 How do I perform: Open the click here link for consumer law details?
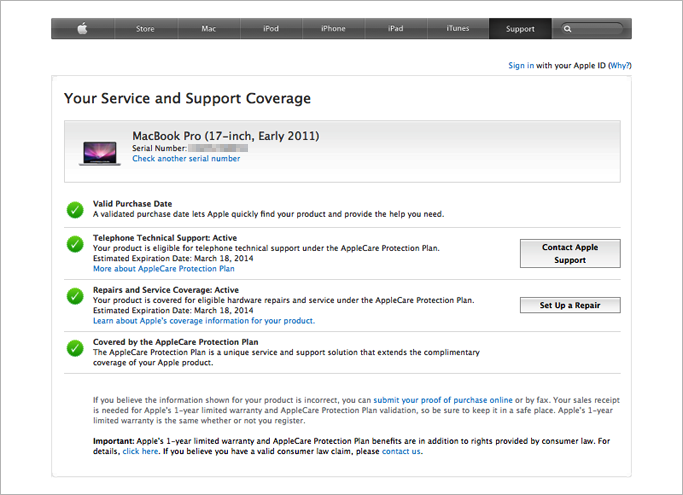[x=140, y=451]
